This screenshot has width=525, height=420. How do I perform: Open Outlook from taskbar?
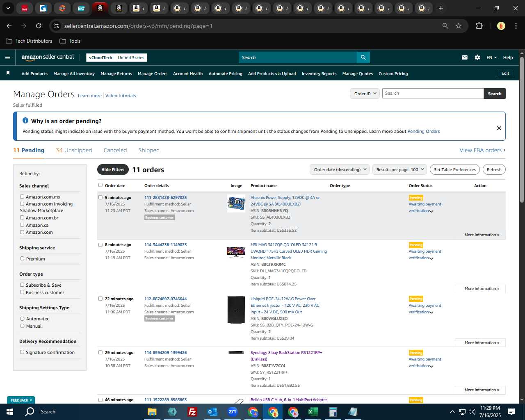[x=212, y=412]
